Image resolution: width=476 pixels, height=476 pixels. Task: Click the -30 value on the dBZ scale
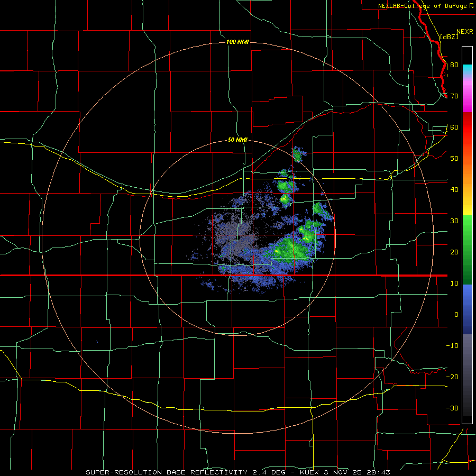pyautogui.click(x=452, y=408)
